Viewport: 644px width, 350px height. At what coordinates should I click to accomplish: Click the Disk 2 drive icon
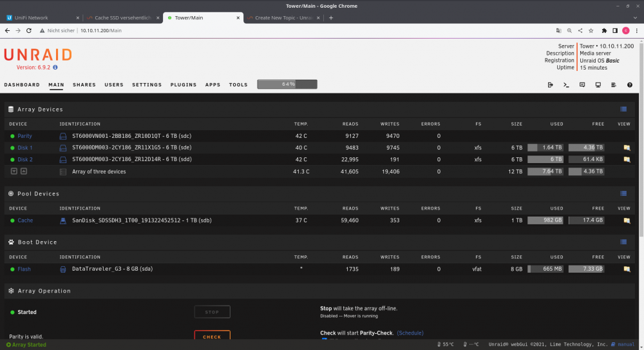pyautogui.click(x=63, y=160)
